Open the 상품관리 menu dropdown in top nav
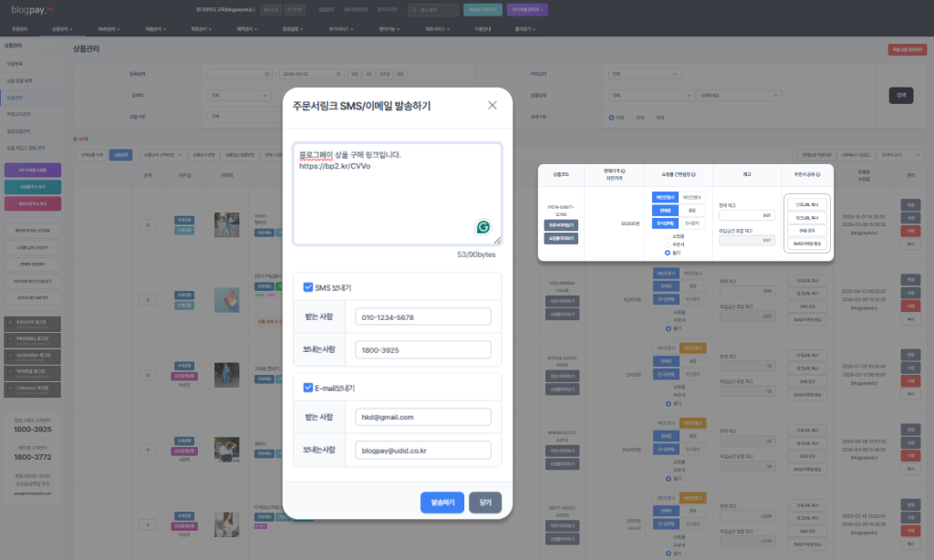 pos(62,28)
